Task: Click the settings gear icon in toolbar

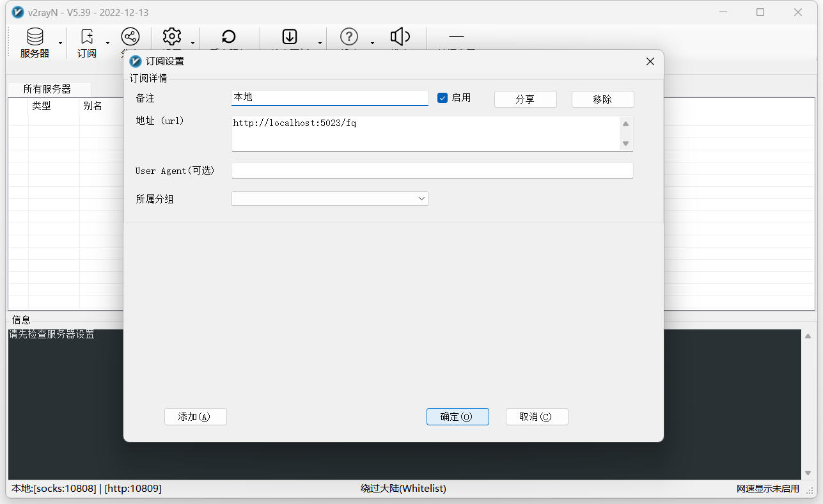Action: [x=172, y=36]
